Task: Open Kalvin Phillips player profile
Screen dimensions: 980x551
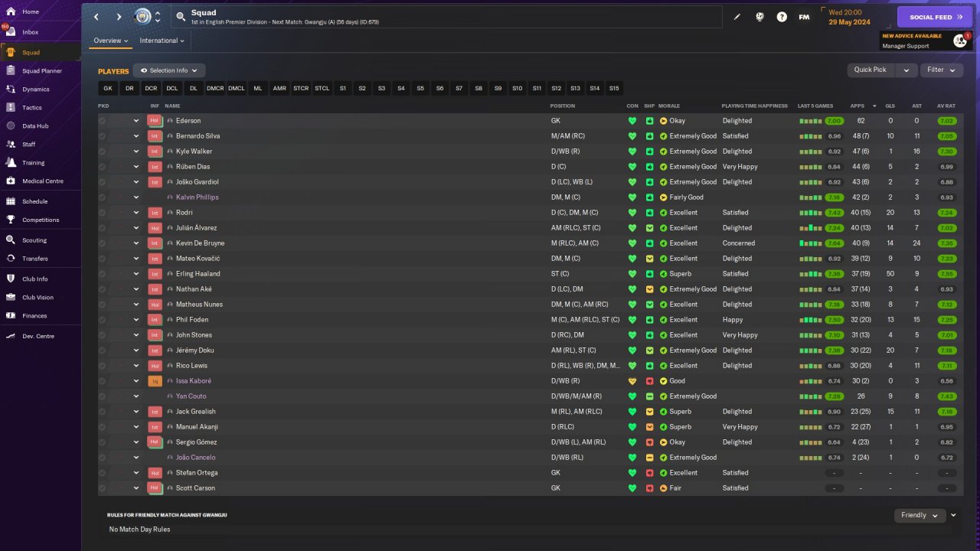Action: tap(197, 197)
